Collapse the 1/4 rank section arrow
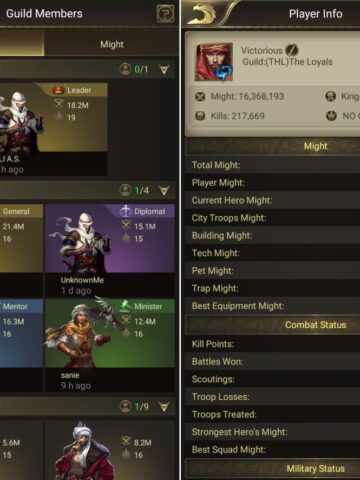The width and height of the screenshot is (360, 480). click(164, 190)
